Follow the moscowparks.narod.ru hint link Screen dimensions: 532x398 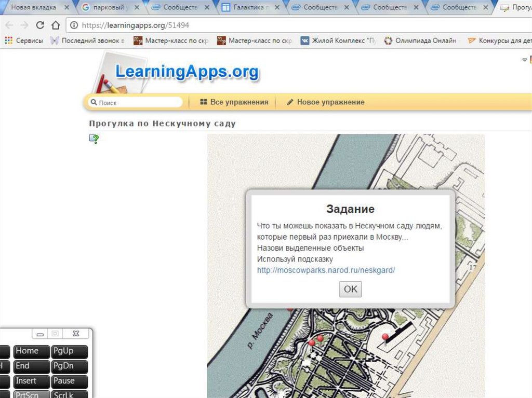(x=326, y=270)
